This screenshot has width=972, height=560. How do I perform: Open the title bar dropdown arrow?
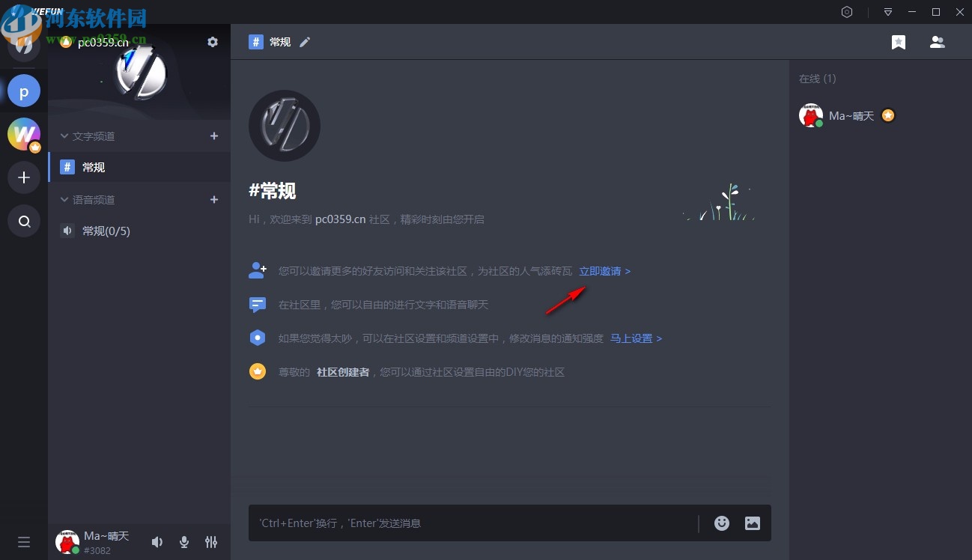(887, 12)
